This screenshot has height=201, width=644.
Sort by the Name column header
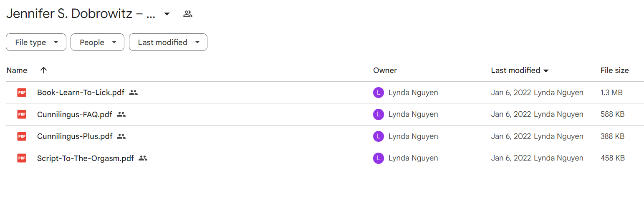point(17,70)
